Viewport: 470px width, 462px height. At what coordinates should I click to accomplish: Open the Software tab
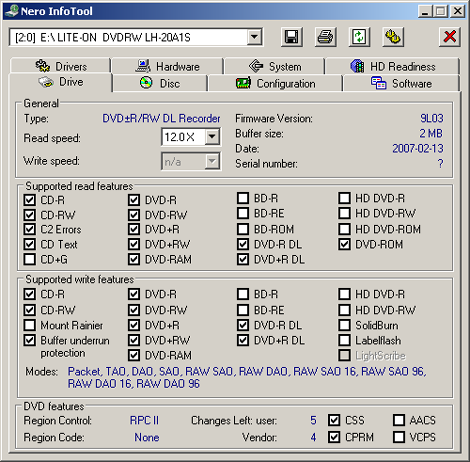(401, 83)
